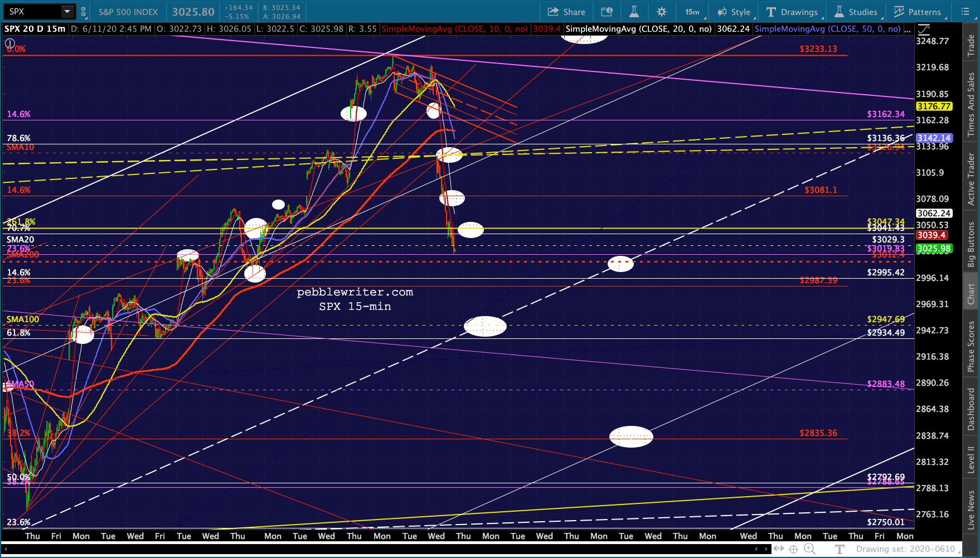Click the S&P 500 INDEX description text
Image resolution: width=980 pixels, height=558 pixels.
point(128,12)
